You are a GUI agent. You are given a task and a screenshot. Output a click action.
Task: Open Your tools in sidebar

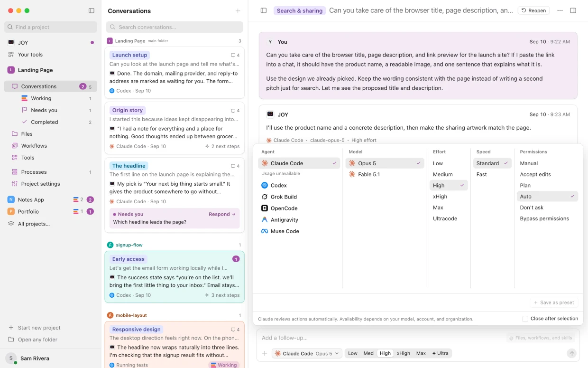(50, 55)
